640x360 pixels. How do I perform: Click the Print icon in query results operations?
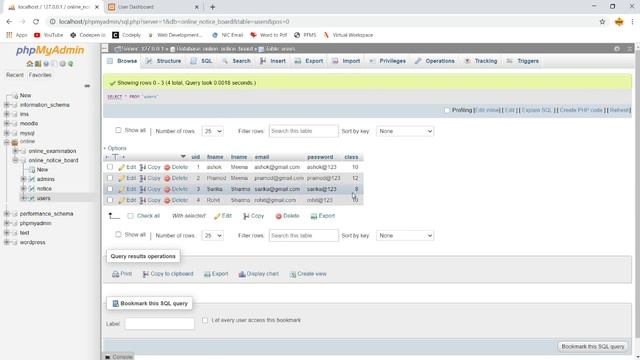click(116, 274)
